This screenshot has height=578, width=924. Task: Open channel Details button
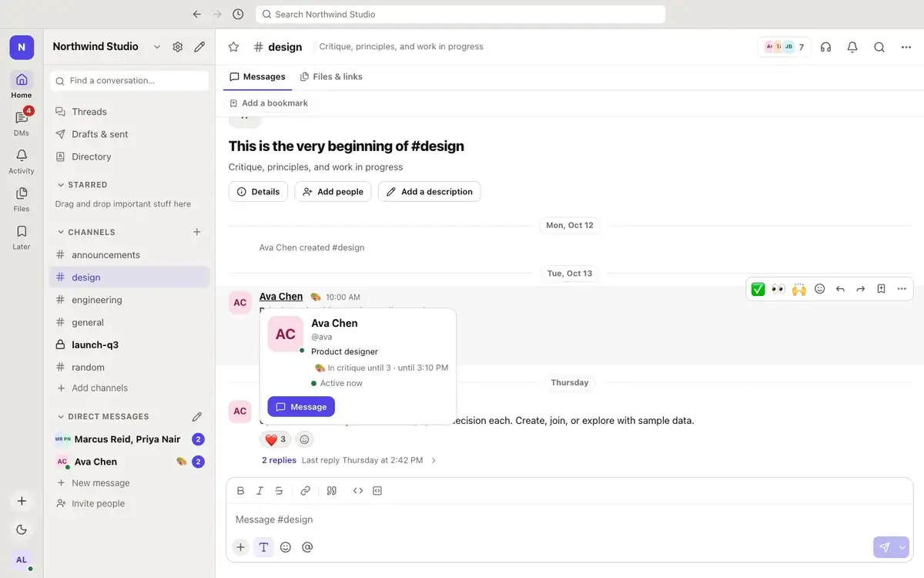258,192
